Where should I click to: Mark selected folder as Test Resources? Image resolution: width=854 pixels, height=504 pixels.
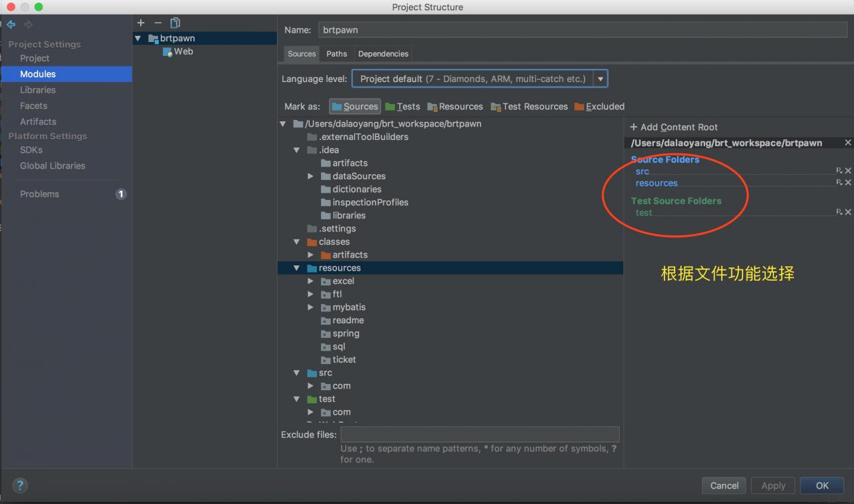pyautogui.click(x=529, y=107)
